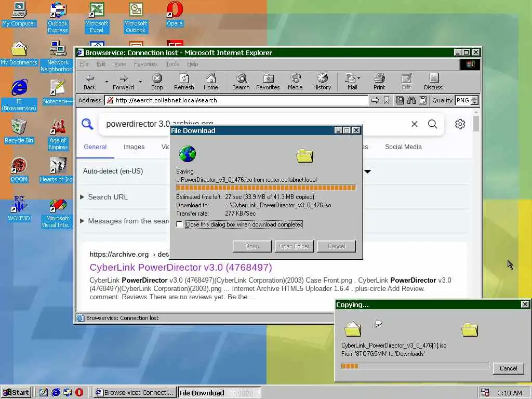
Task: Switch to the Social Media search tab
Action: (403, 147)
